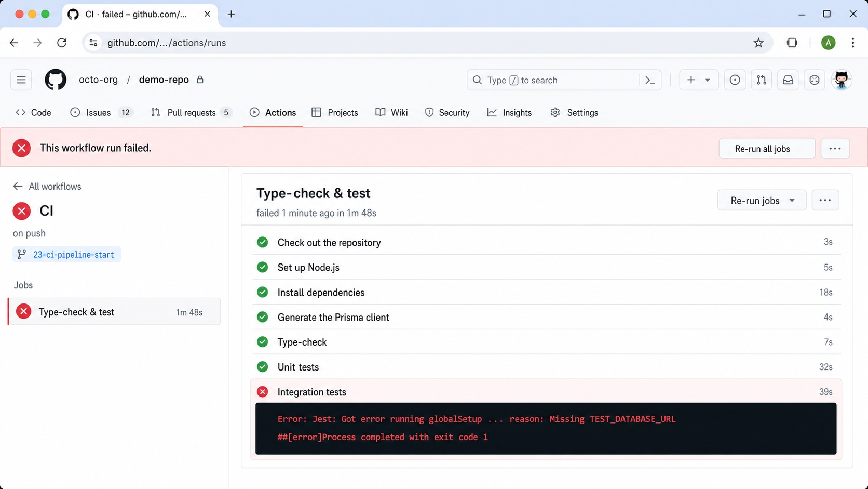This screenshot has width=868, height=489.
Task: Open the GitHub hamburger navigation menu
Action: [x=21, y=80]
